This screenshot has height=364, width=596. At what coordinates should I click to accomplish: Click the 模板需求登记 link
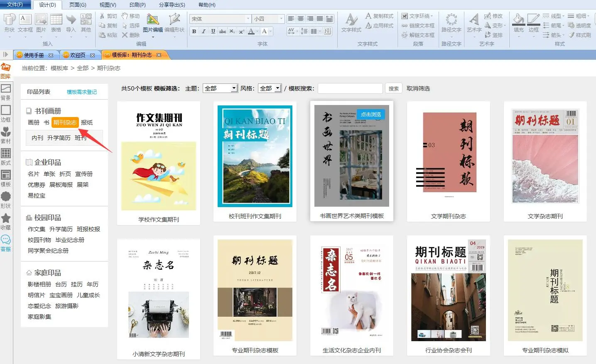82,92
